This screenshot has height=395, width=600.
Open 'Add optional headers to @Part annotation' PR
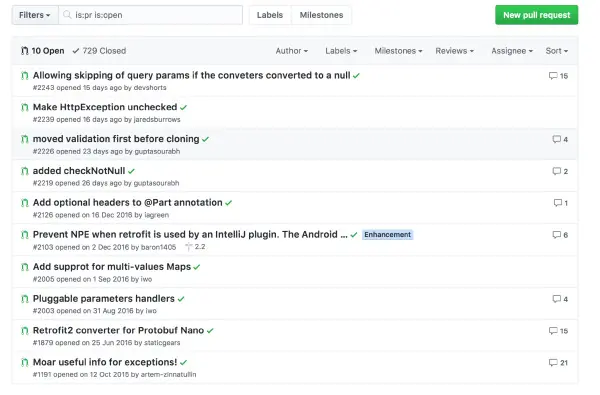point(127,202)
